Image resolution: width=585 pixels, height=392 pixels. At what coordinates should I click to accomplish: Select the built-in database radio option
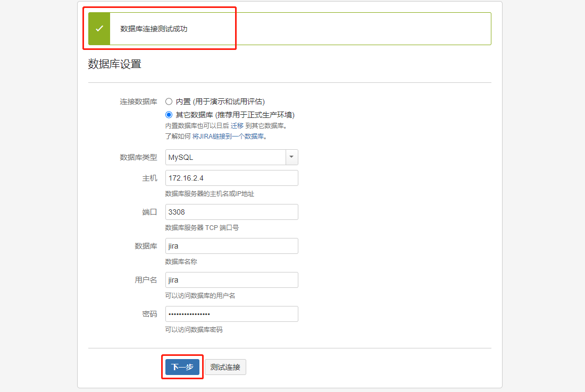(169, 101)
